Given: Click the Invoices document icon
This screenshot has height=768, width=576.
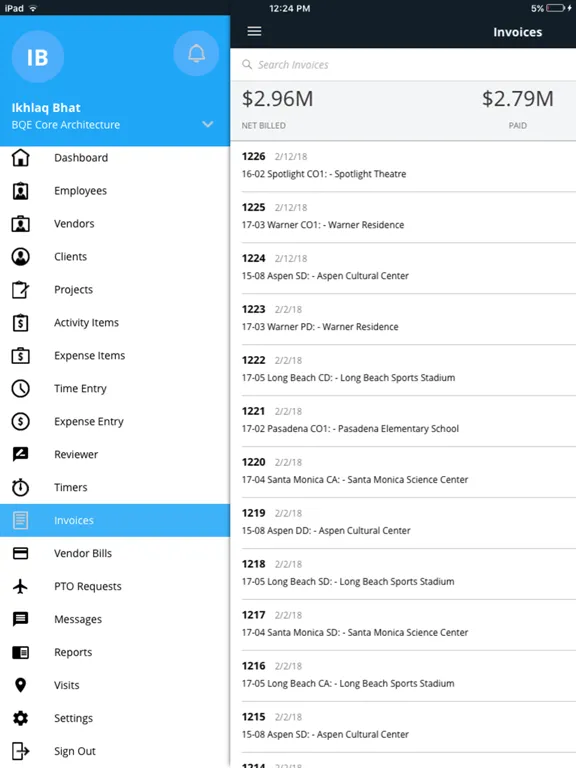Looking at the screenshot, I should (21, 520).
